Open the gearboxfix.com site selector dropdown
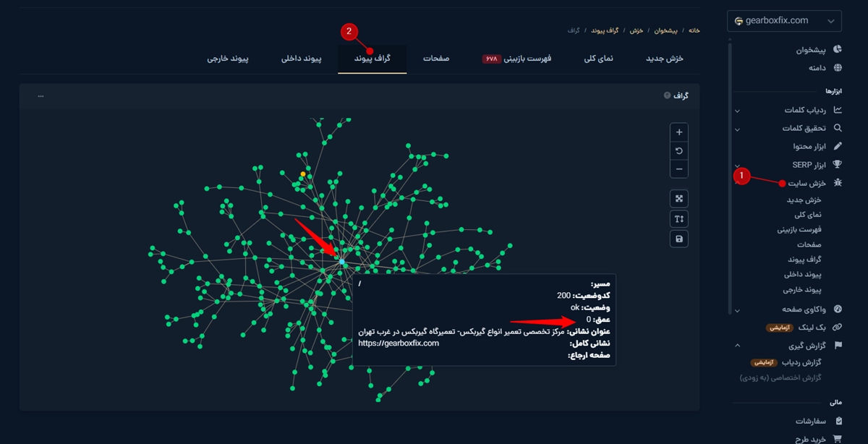Screen dimensions: 868x444 (784, 20)
